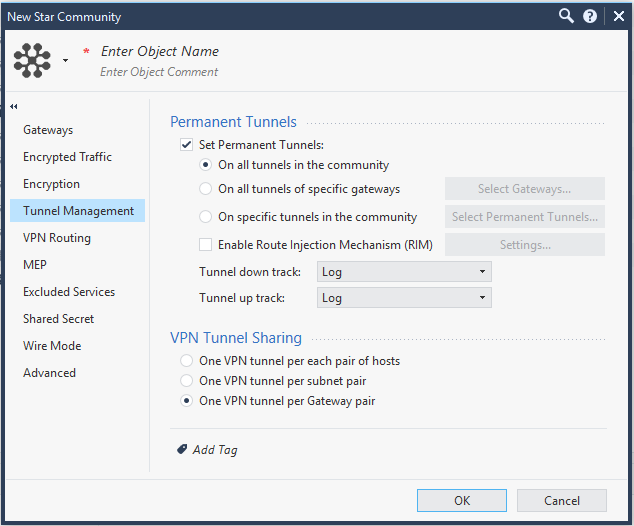Uncheck Set Permanent Tunnels checkbox
This screenshot has width=634, height=526.
tap(186, 145)
